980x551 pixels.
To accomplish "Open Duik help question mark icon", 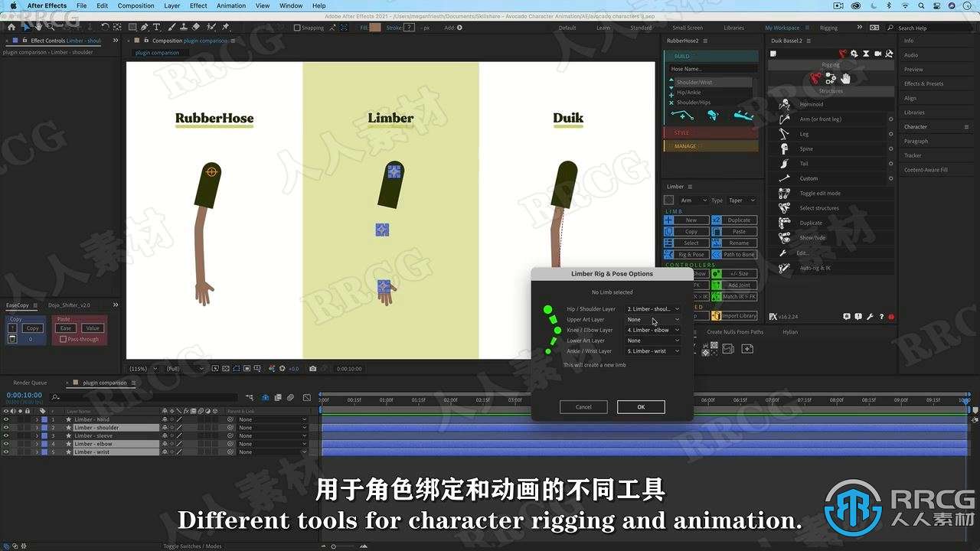I will click(x=881, y=316).
